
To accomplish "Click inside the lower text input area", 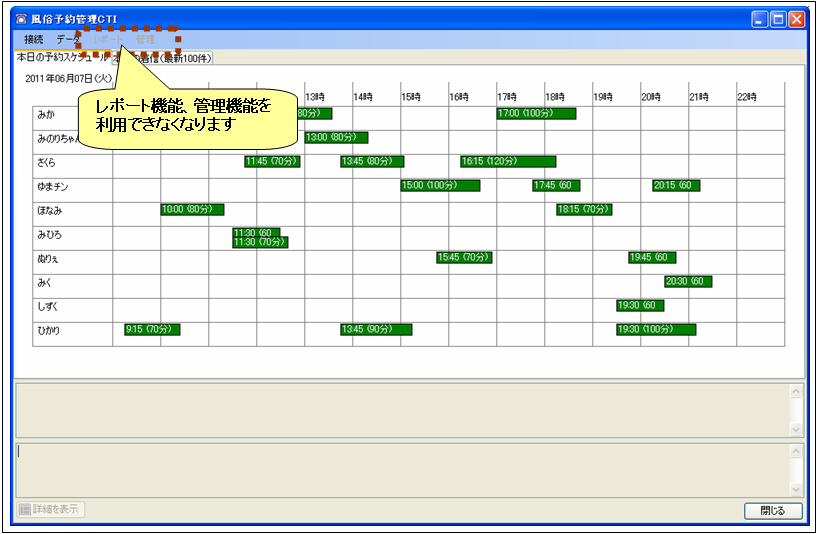I will coord(400,470).
